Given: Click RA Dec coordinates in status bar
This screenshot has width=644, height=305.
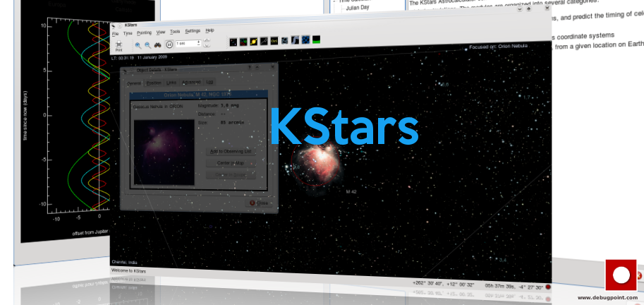Looking at the screenshot, I should tap(515, 287).
